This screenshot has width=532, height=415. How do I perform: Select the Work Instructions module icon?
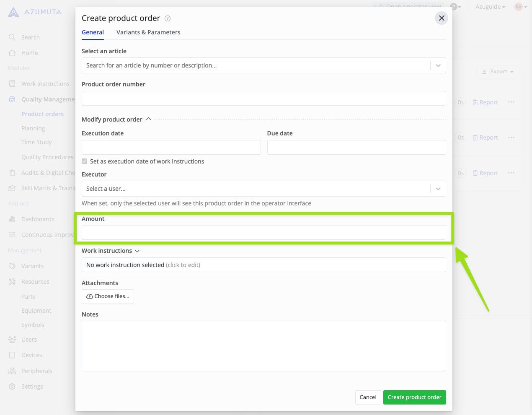point(12,83)
